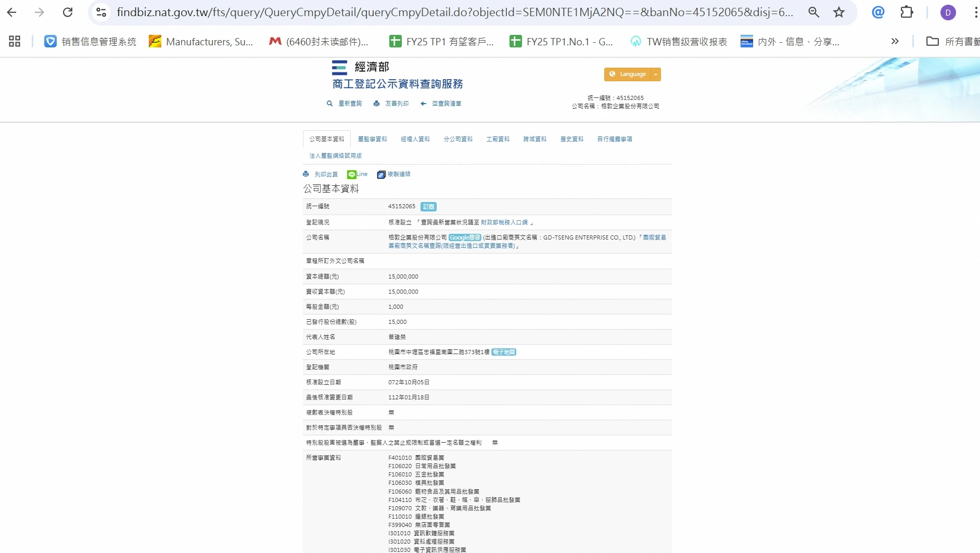980x553 pixels.
Task: Select the 登記機關 value 桃園市政府
Action: pos(403,367)
